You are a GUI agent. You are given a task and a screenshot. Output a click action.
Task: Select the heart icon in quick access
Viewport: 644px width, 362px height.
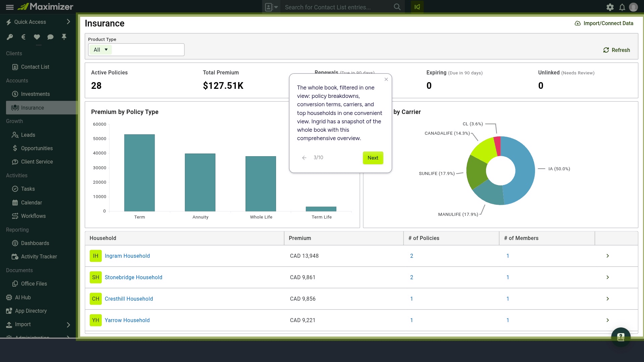(37, 37)
